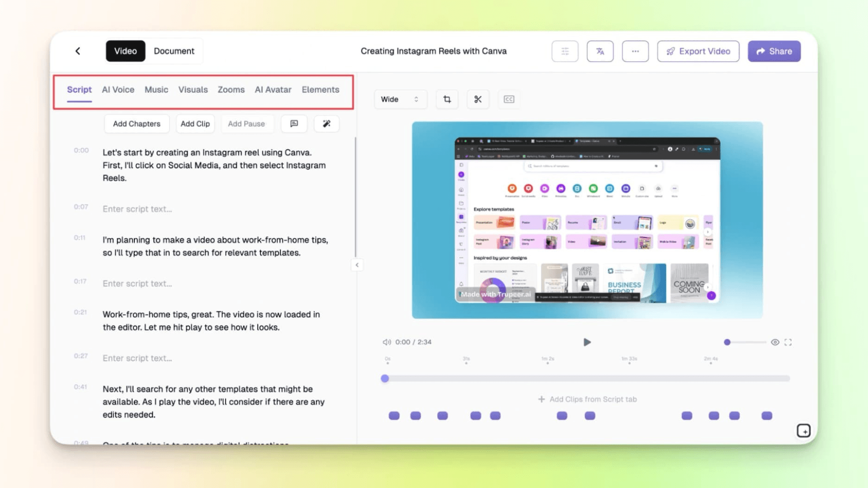Click the magic wand AI rewrite icon

(x=326, y=124)
